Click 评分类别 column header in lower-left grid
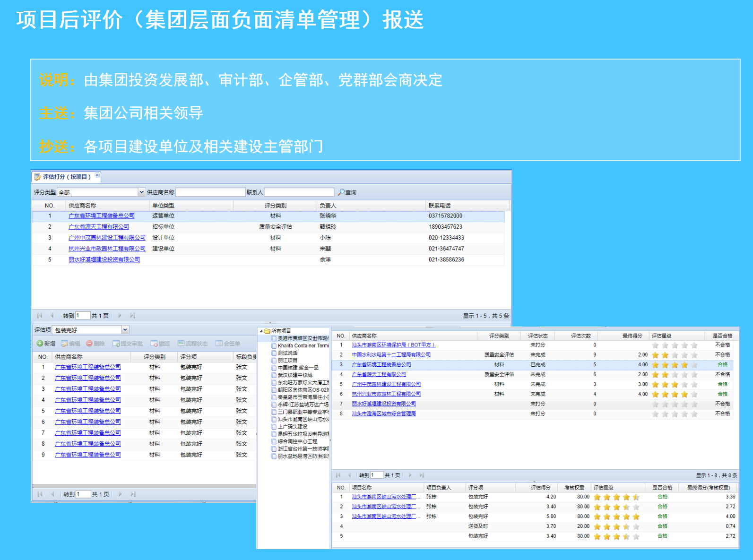The width and height of the screenshot is (753, 560). click(155, 357)
